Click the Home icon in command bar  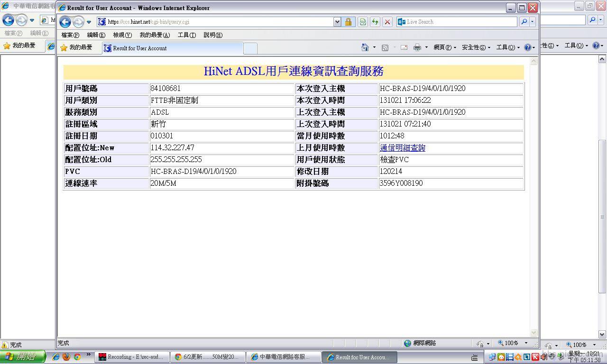365,47
